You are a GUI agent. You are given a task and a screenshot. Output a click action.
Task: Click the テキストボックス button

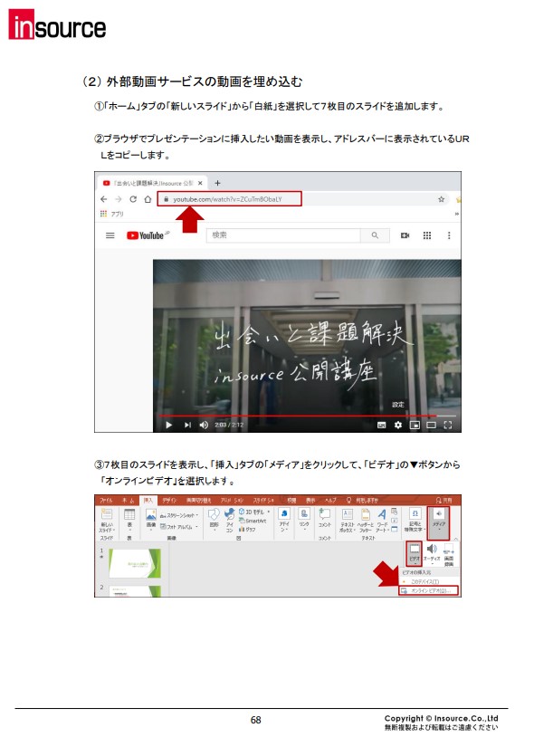(347, 521)
